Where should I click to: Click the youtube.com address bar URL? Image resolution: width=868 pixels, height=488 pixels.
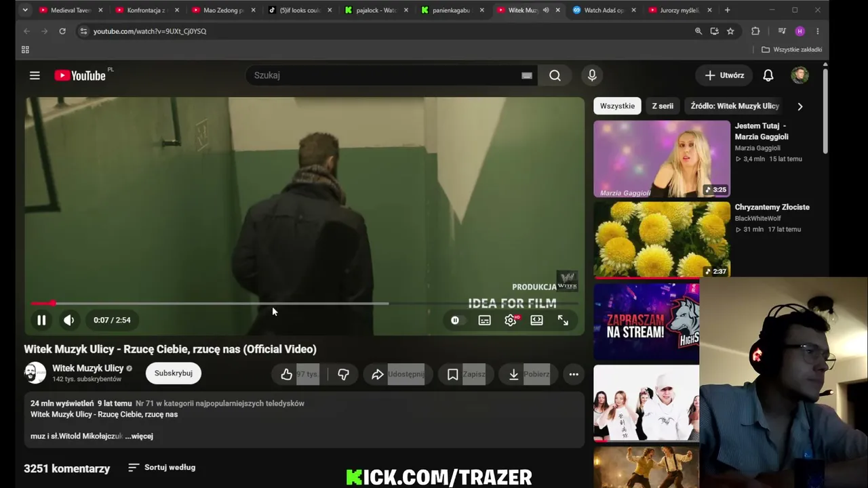(x=150, y=31)
